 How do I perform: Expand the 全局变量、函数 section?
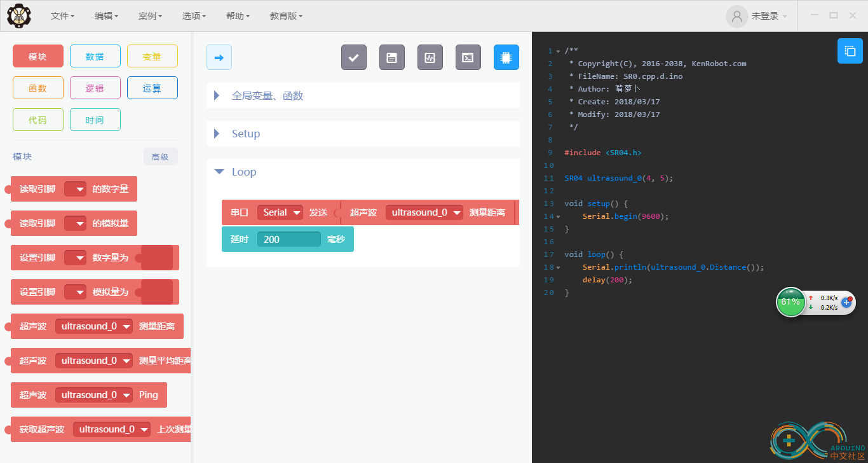pos(363,95)
